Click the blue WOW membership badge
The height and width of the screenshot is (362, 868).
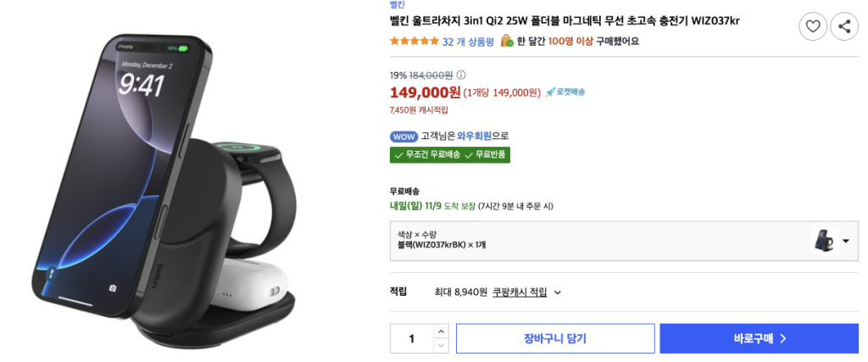(x=403, y=136)
